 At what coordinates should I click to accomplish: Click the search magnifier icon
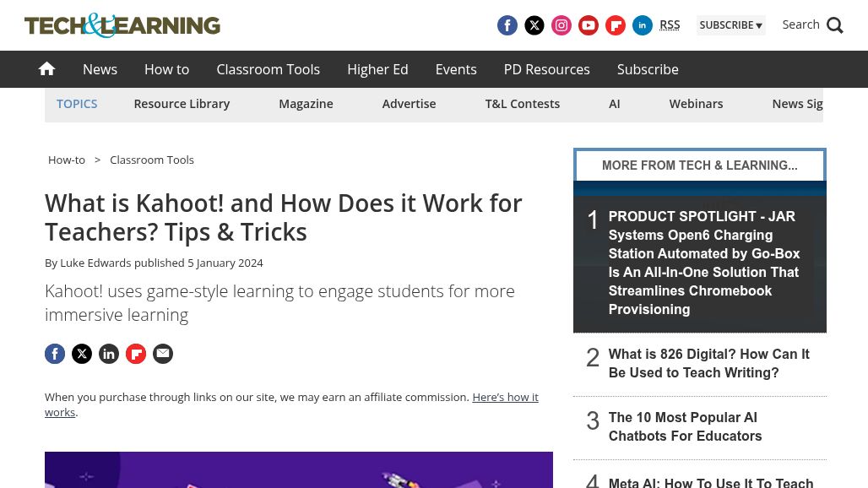pyautogui.click(x=835, y=25)
